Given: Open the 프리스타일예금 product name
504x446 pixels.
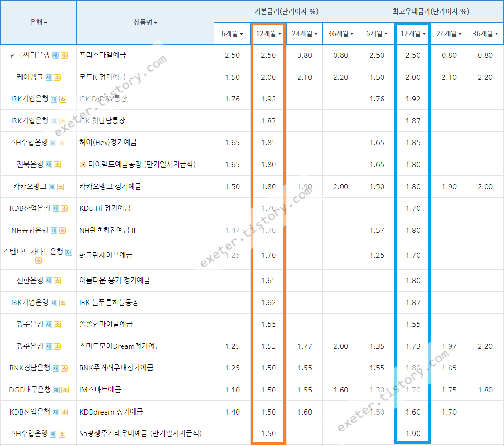Looking at the screenshot, I should pyautogui.click(x=102, y=55).
